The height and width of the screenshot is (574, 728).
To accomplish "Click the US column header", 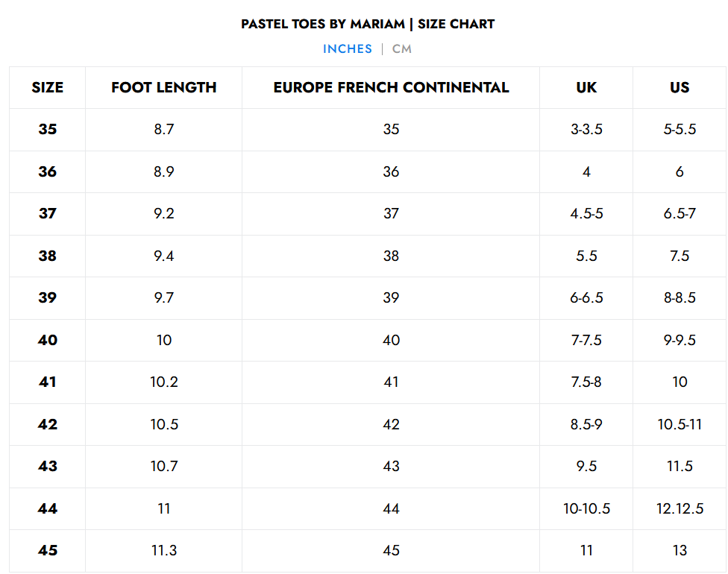I will (x=680, y=87).
